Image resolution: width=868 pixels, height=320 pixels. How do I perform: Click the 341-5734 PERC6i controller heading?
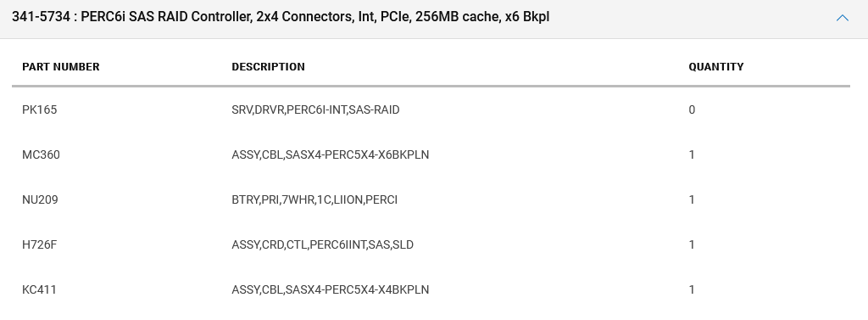[x=281, y=17]
